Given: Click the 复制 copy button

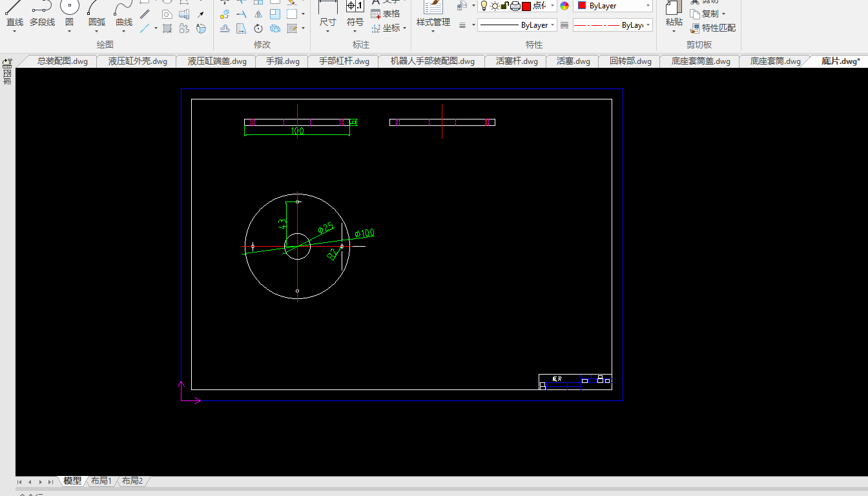Looking at the screenshot, I should 704,14.
